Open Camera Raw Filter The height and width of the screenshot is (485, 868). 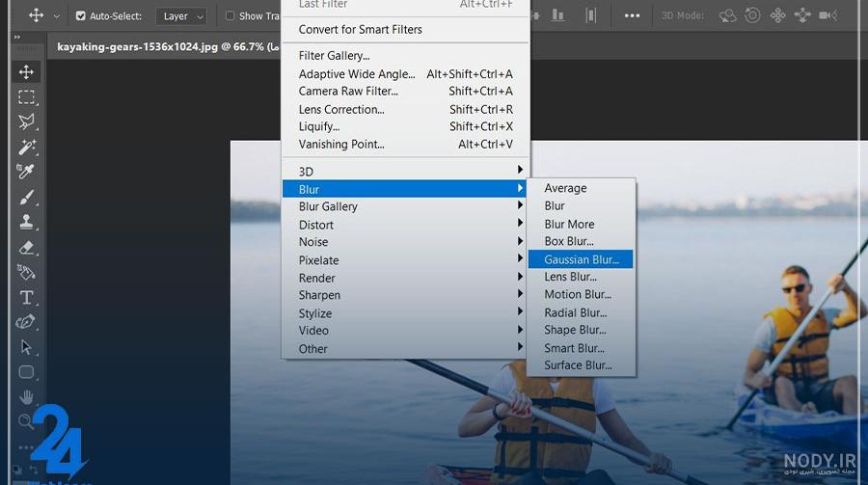coord(406,92)
